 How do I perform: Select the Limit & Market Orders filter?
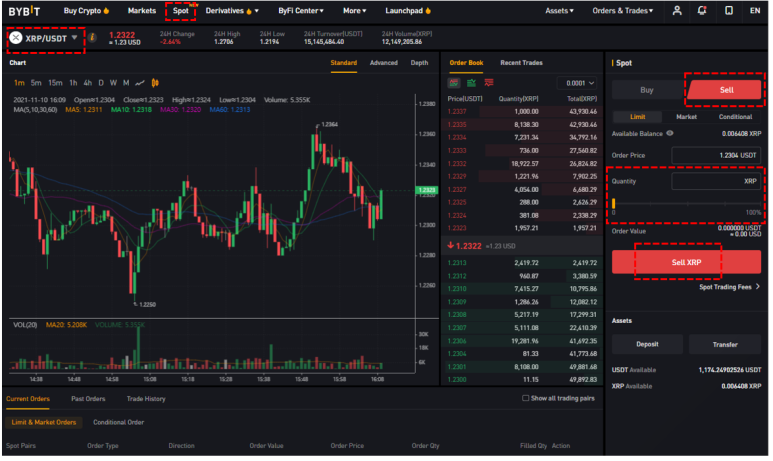coord(44,425)
